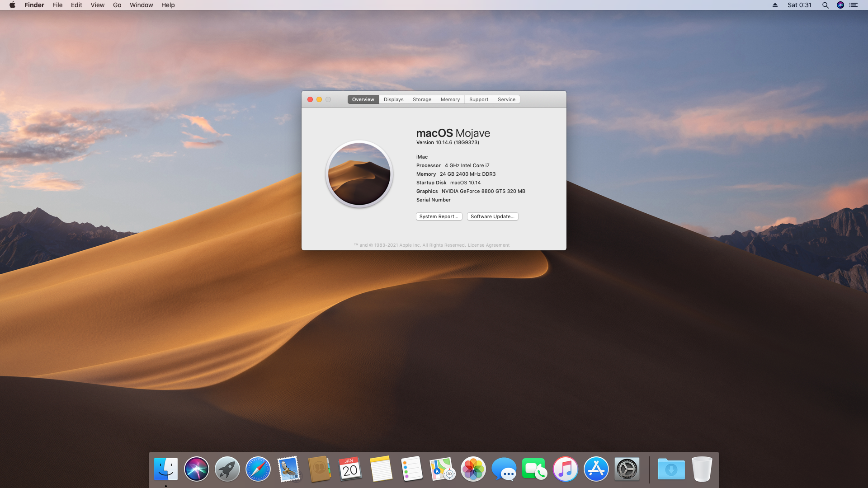Open the License Agreement link
This screenshot has height=488, width=868.
[x=488, y=245]
